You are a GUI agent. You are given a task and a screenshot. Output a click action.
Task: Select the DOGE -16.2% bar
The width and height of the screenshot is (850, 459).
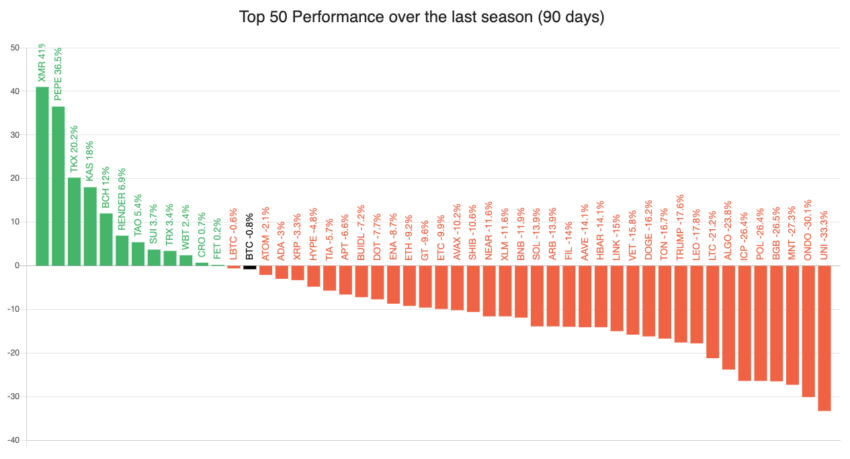tap(648, 301)
